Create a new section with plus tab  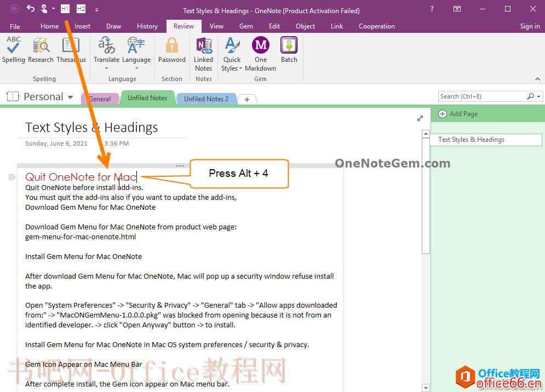pos(247,100)
